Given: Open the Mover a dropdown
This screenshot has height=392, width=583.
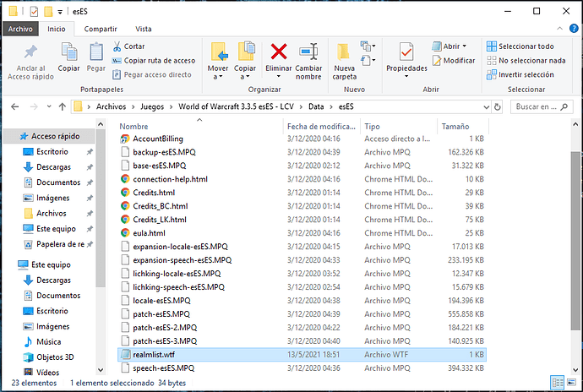Looking at the screenshot, I should [x=218, y=62].
